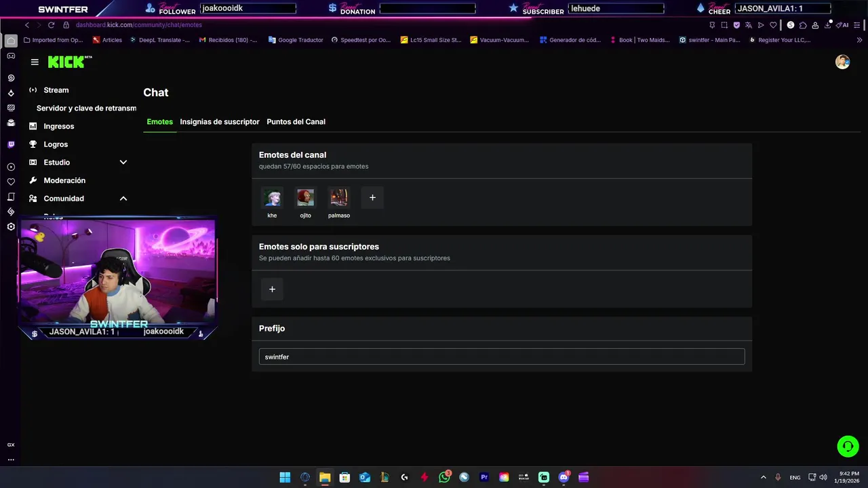Select the khe emote
868x488 pixels.
pos(272,198)
